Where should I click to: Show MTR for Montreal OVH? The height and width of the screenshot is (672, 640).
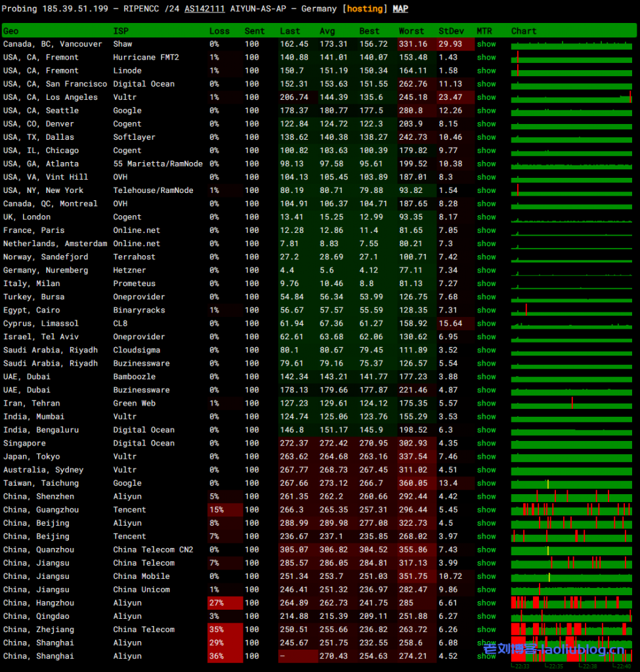tap(486, 203)
